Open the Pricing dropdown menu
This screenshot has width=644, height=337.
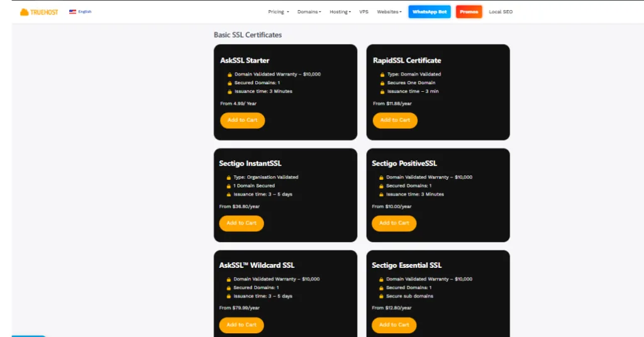[279, 12]
